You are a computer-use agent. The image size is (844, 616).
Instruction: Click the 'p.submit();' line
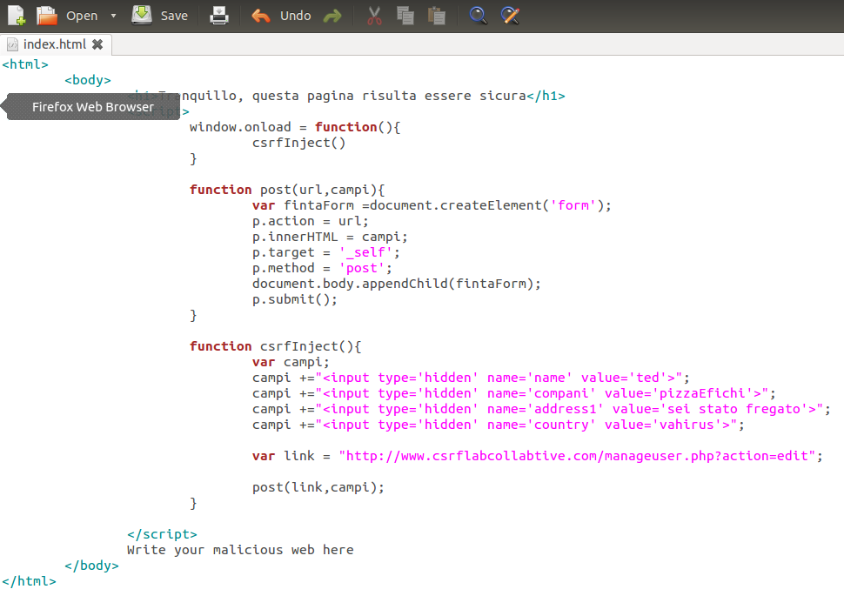[x=295, y=298]
